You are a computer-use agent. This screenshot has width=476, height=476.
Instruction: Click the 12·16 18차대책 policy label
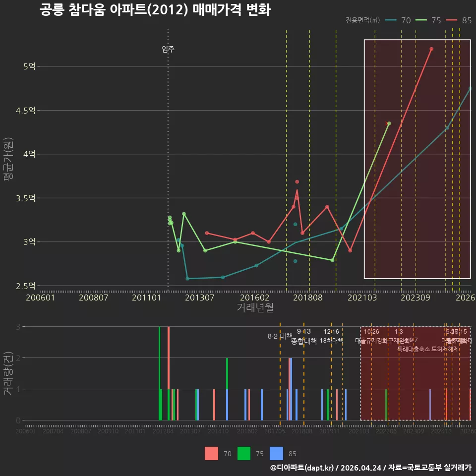(331, 336)
